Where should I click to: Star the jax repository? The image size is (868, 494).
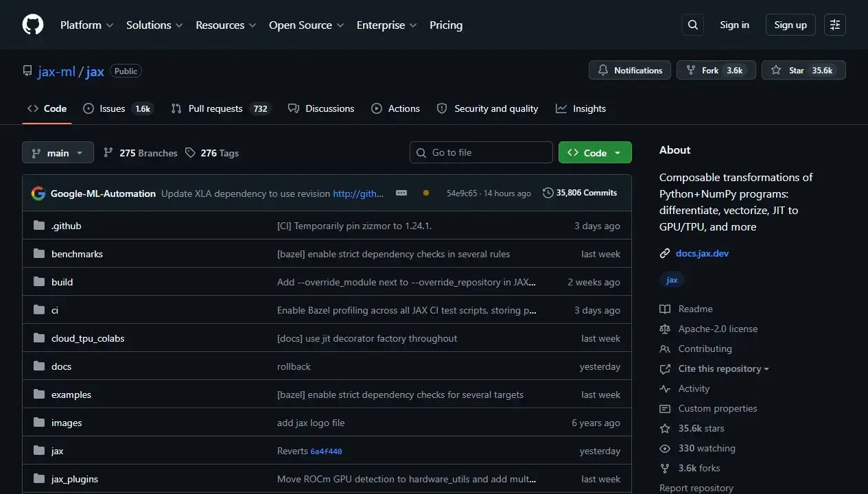(x=804, y=70)
